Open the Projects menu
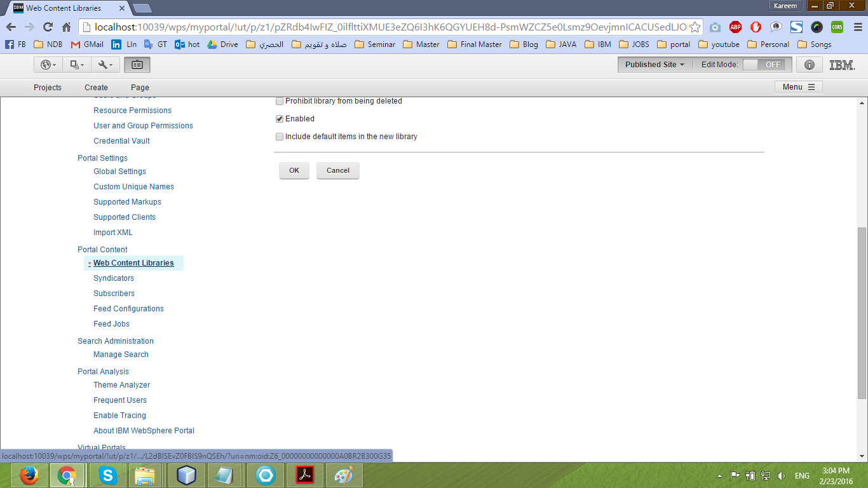The width and height of the screenshot is (868, 488). coord(48,87)
